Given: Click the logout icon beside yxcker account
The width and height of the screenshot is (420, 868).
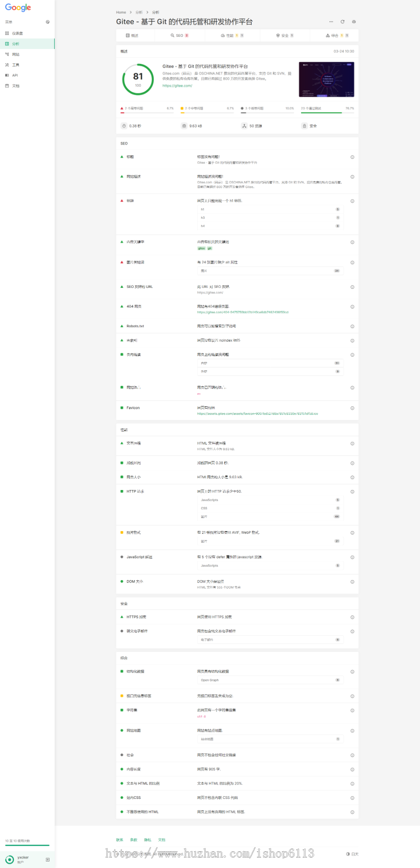Looking at the screenshot, I should (x=48, y=859).
